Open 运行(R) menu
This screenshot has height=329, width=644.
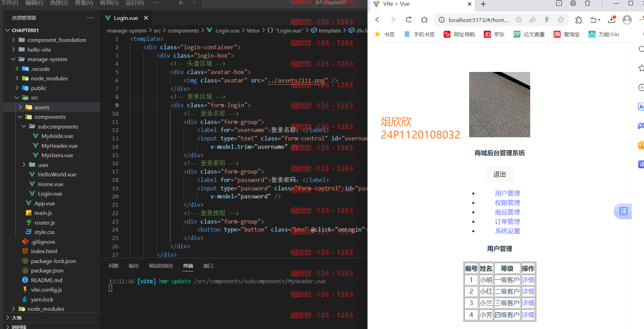click(x=135, y=3)
